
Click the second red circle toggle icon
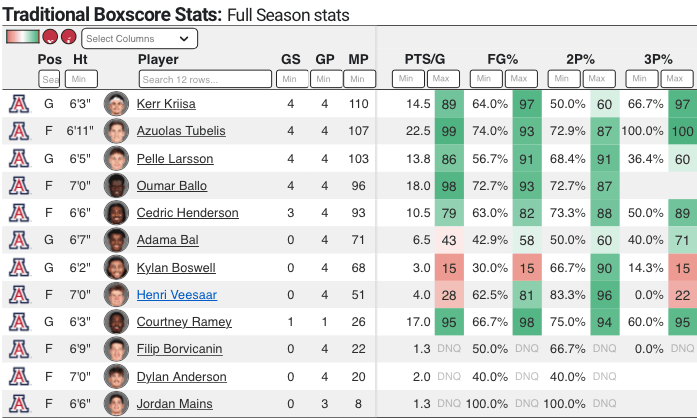pyautogui.click(x=68, y=37)
